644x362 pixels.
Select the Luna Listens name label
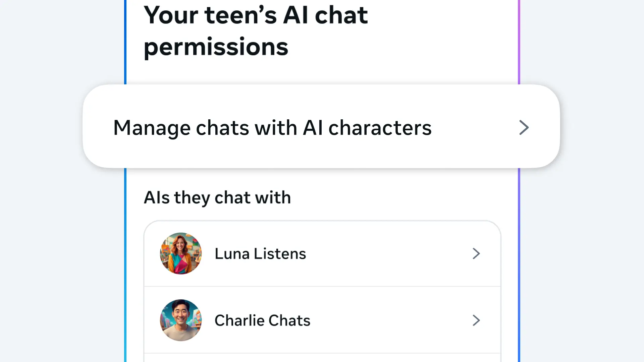[260, 254]
